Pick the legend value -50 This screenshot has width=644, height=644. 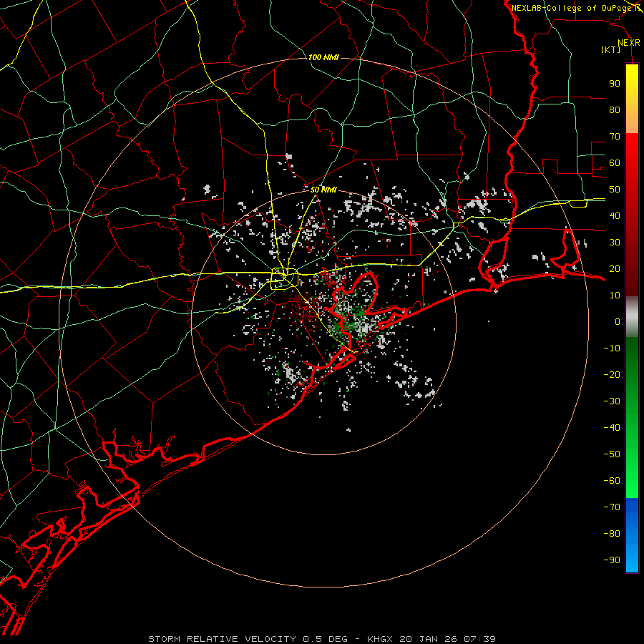(612, 454)
